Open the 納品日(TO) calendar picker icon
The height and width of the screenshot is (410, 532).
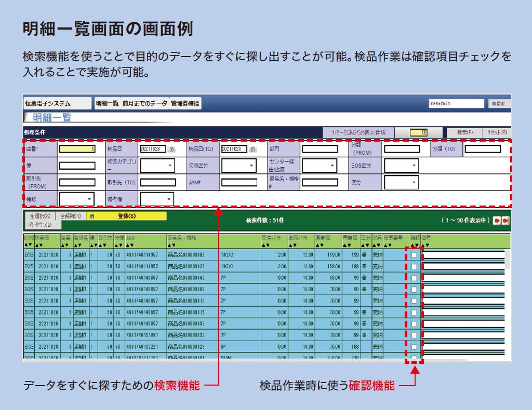pos(253,149)
